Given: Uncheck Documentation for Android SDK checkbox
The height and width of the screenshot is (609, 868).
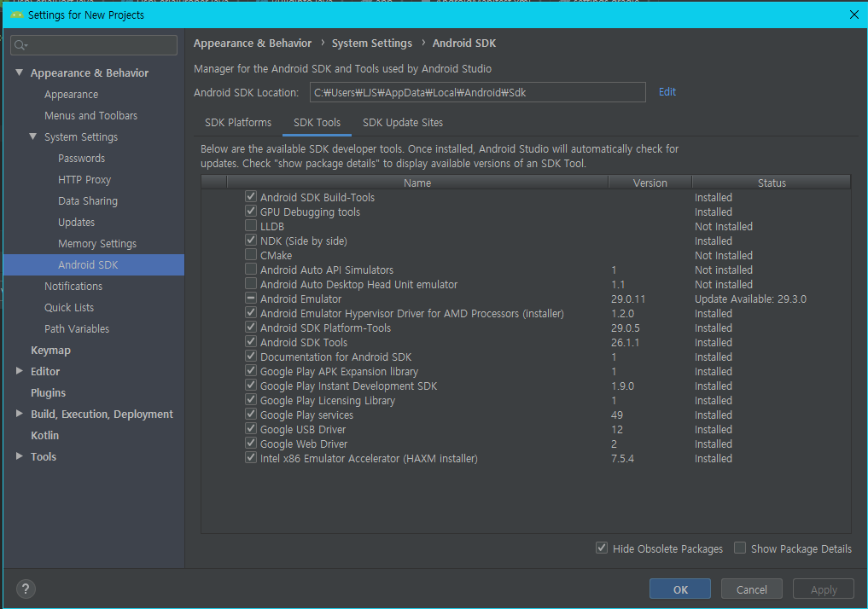Looking at the screenshot, I should click(x=251, y=356).
